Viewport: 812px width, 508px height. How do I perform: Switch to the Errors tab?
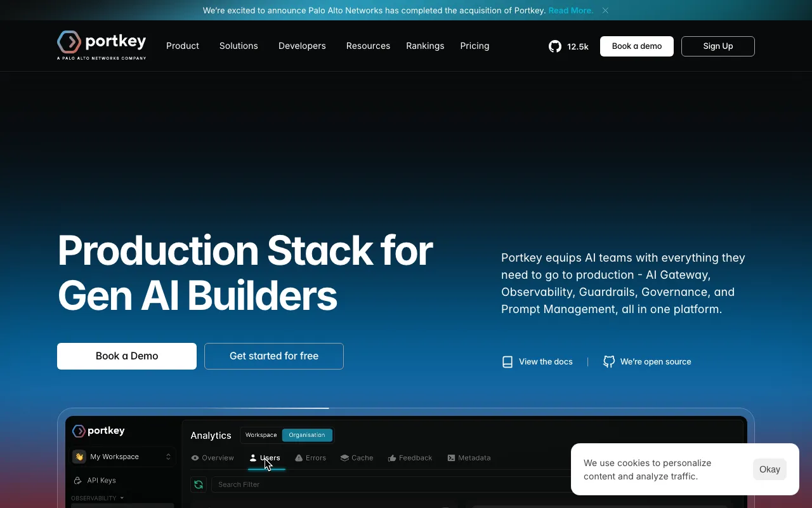pyautogui.click(x=310, y=458)
